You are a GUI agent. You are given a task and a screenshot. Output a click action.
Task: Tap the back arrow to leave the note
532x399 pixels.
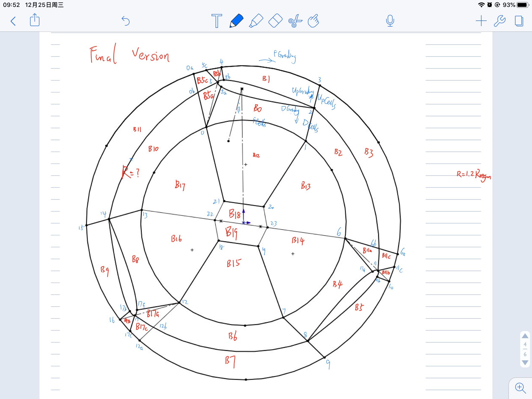(x=14, y=21)
